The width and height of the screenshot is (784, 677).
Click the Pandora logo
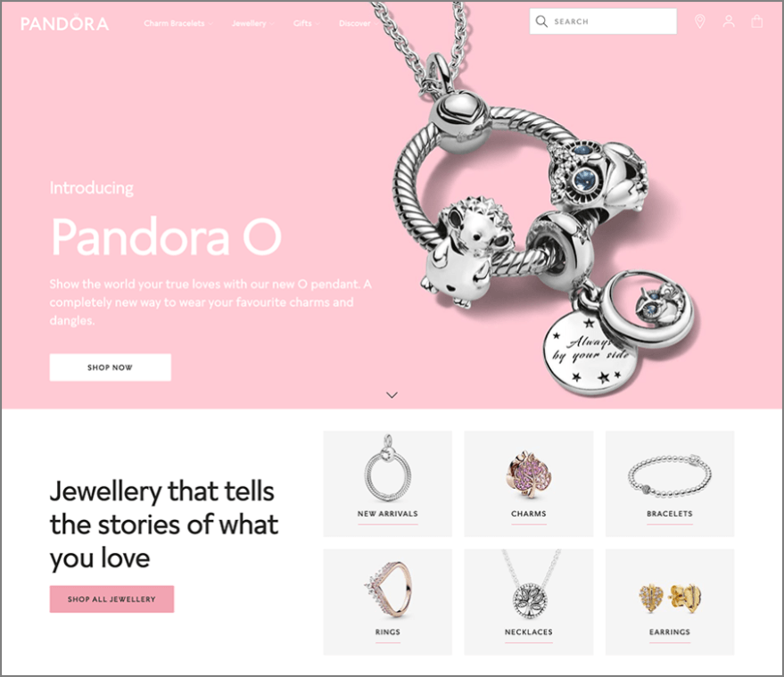[x=64, y=23]
